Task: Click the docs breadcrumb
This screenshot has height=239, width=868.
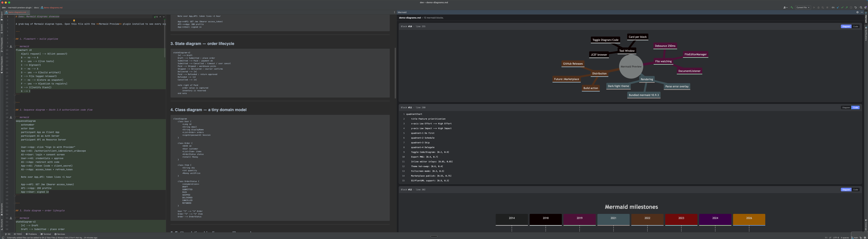Action: click(36, 7)
